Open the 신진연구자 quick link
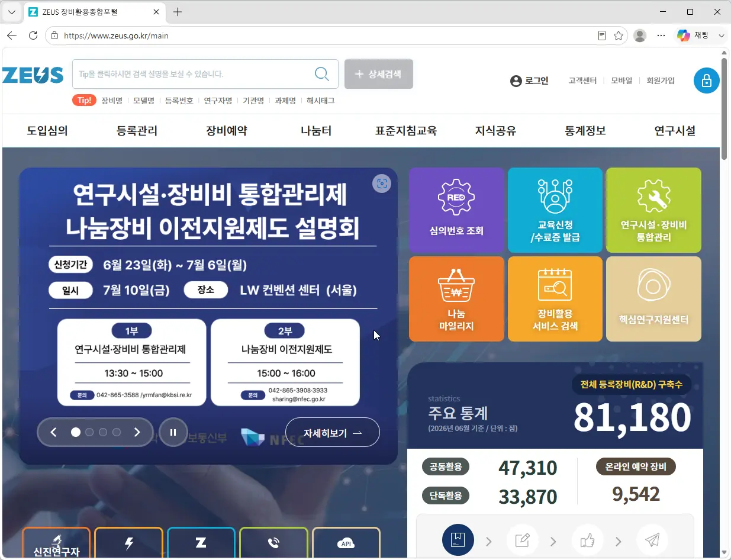The width and height of the screenshot is (731, 560). 56,543
